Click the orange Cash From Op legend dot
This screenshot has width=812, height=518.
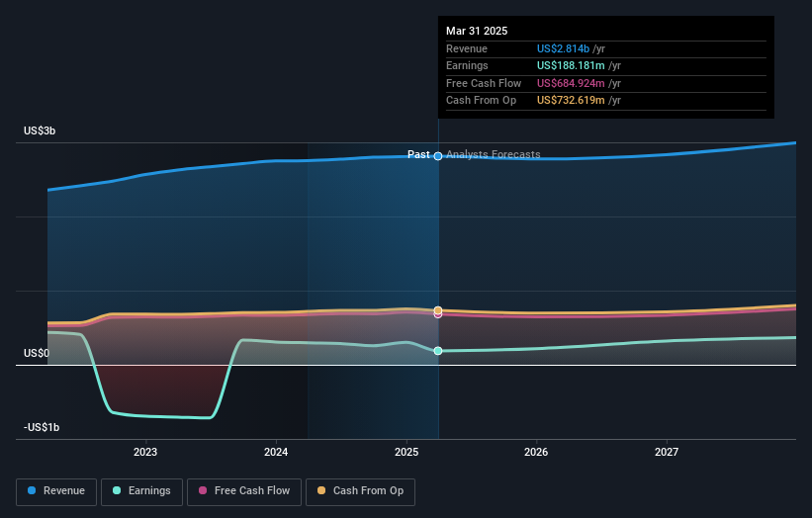[321, 490]
